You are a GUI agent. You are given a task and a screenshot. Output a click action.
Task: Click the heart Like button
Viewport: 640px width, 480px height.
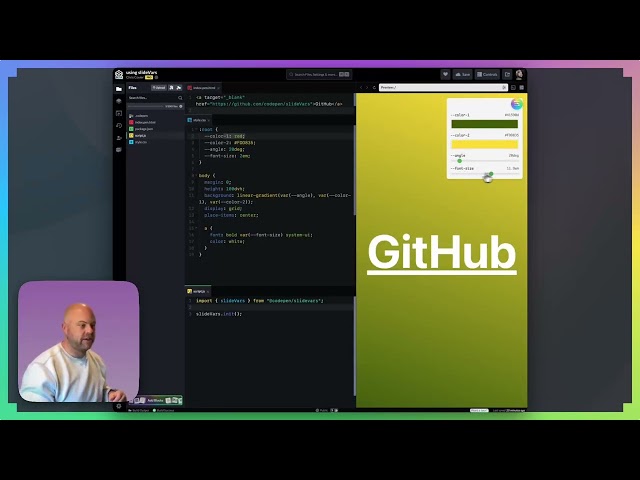(445, 74)
